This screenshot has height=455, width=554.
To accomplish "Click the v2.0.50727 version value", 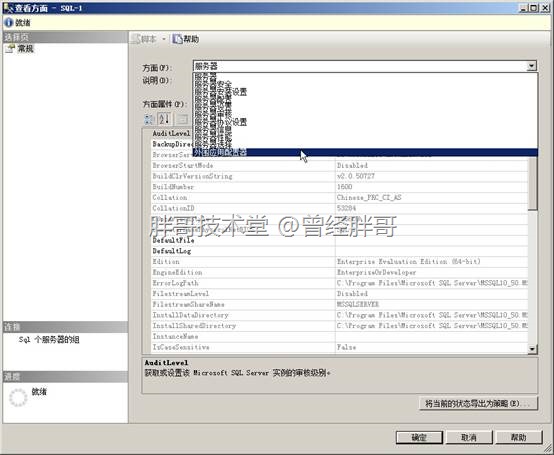I will point(355,176).
